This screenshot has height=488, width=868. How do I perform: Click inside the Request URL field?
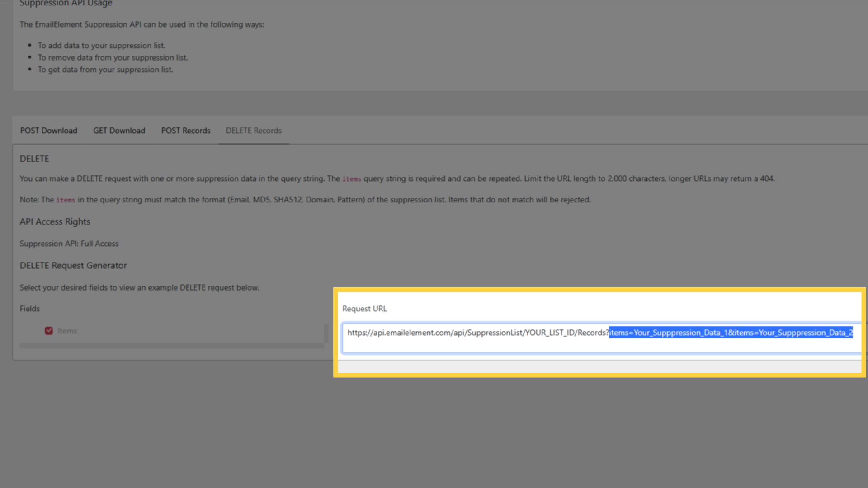tap(601, 338)
